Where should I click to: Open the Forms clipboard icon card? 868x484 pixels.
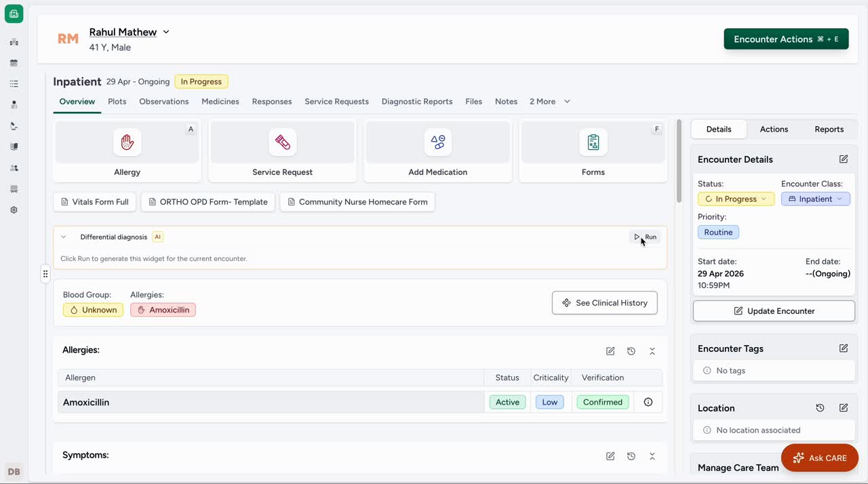[593, 142]
